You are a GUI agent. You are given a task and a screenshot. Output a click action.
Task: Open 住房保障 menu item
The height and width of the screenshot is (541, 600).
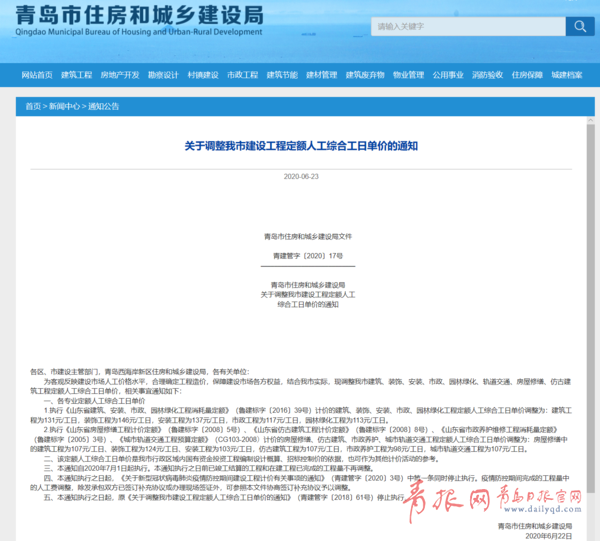[527, 75]
